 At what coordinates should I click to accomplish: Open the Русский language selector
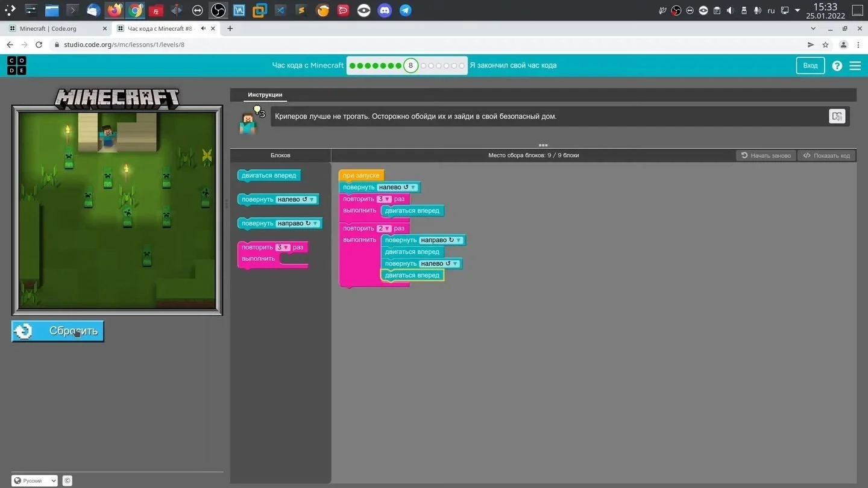(34, 481)
